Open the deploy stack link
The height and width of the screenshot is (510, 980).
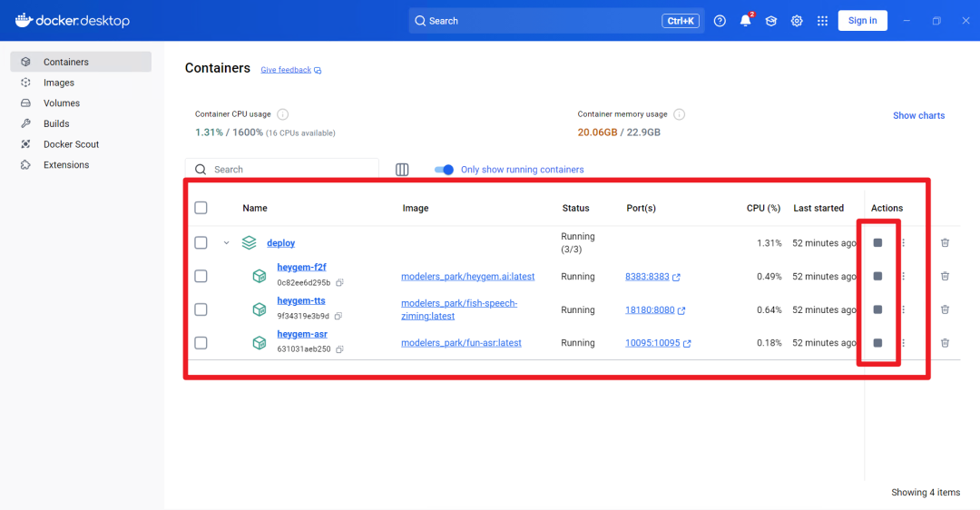pos(280,243)
